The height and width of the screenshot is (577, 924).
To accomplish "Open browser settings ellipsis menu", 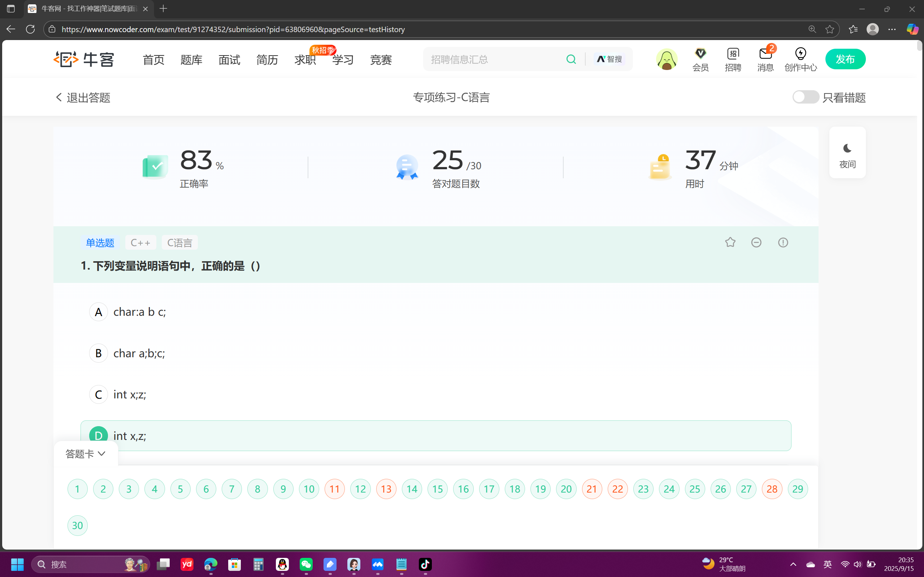I will (892, 29).
